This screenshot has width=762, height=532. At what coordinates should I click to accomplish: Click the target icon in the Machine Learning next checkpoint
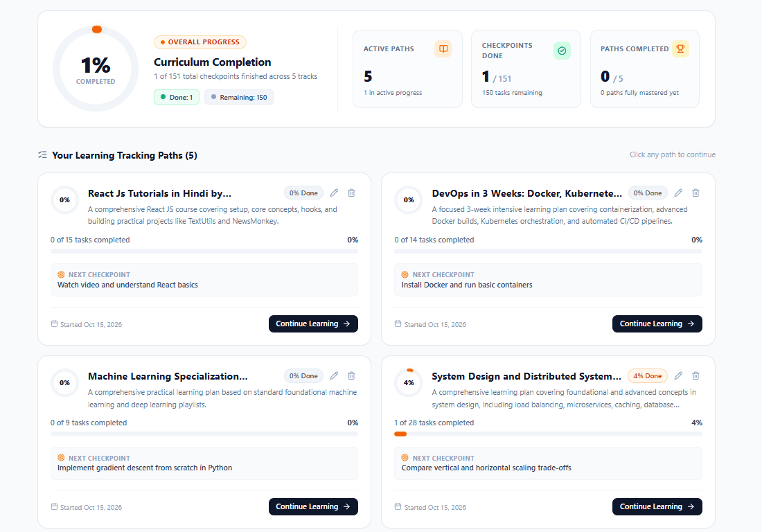61,458
